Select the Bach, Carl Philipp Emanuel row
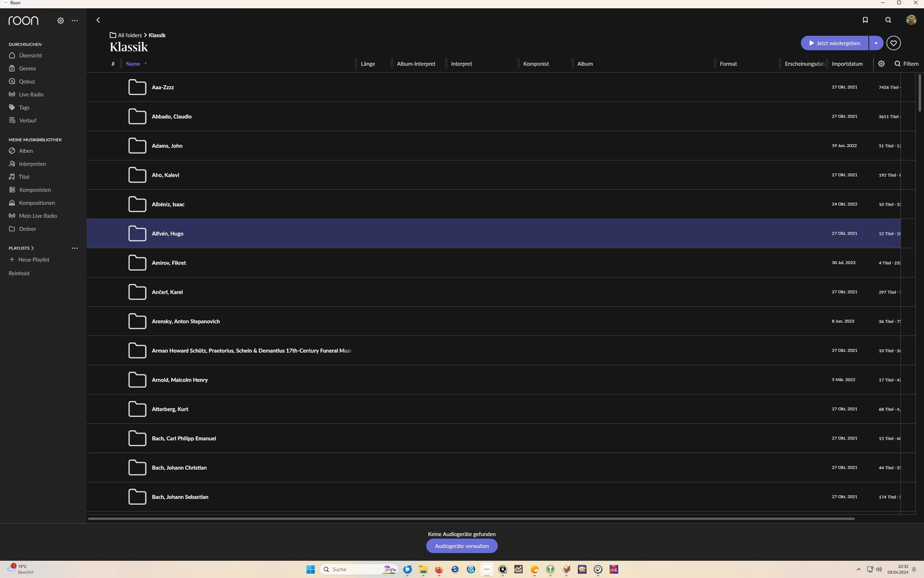 (x=493, y=438)
